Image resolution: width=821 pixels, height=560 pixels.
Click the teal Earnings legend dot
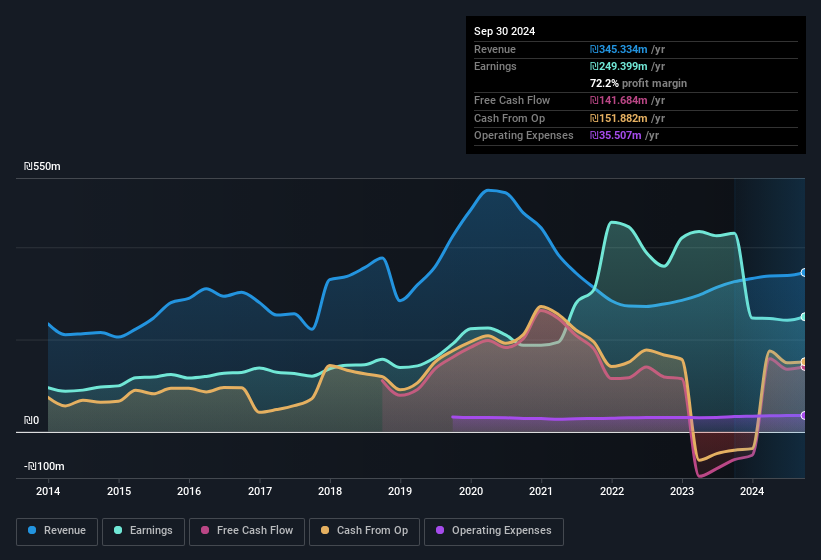[119, 531]
